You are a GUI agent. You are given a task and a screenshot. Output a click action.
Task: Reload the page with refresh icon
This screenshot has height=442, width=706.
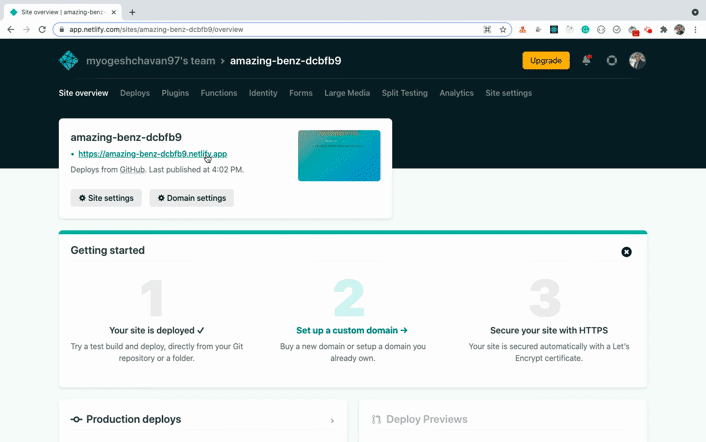pos(42,30)
